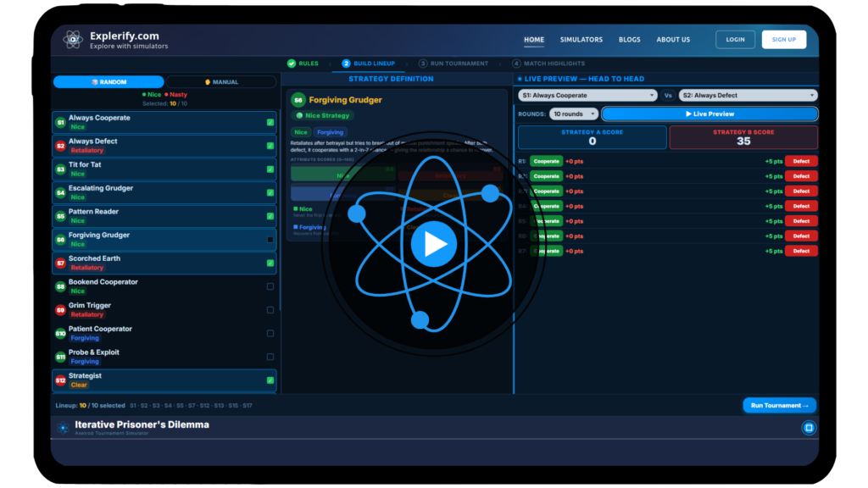Screen dimensions: 868x488
Task: Switch to the Run Tournament step
Action: point(454,64)
